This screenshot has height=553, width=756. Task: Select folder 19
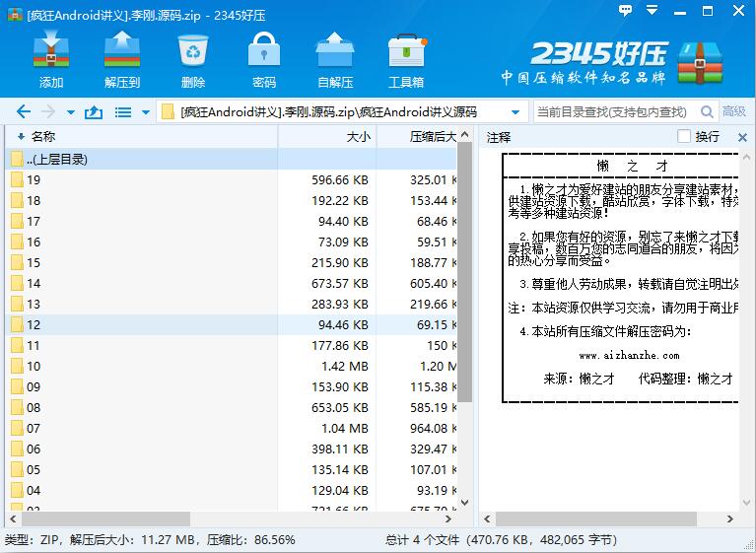[x=232, y=179]
